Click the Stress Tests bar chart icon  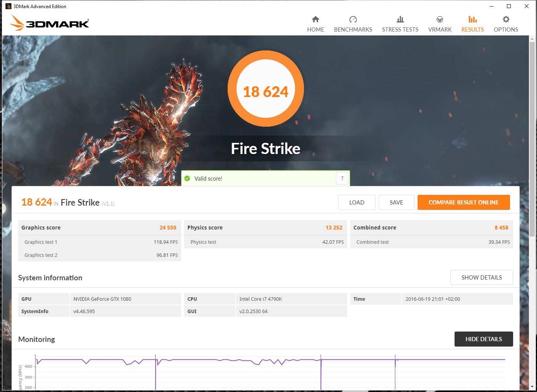point(400,19)
